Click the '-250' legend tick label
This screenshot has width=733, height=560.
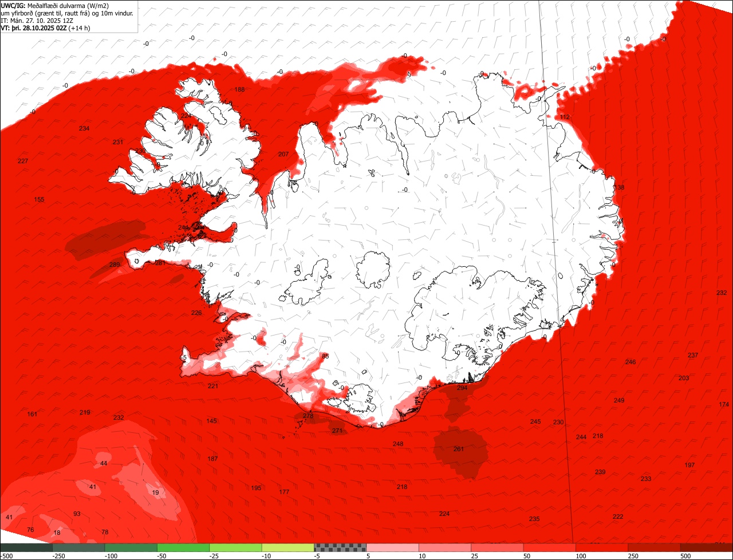coord(58,556)
